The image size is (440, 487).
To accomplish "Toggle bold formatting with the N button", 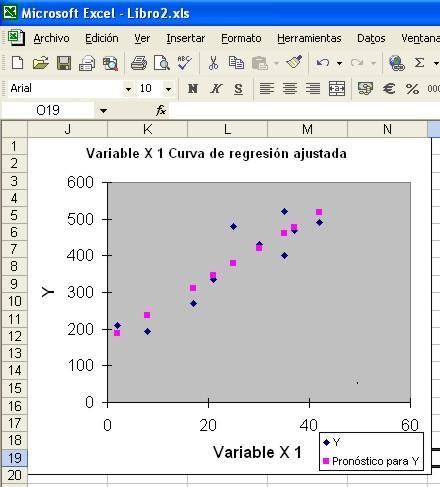I will pyautogui.click(x=193, y=89).
